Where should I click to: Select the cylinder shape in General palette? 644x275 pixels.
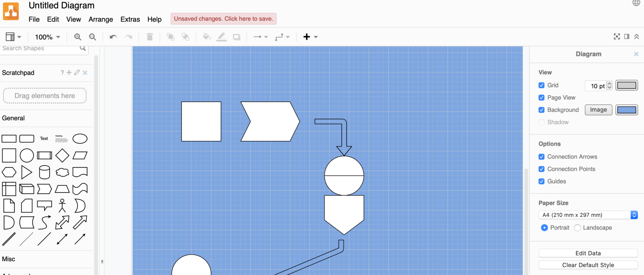point(44,172)
